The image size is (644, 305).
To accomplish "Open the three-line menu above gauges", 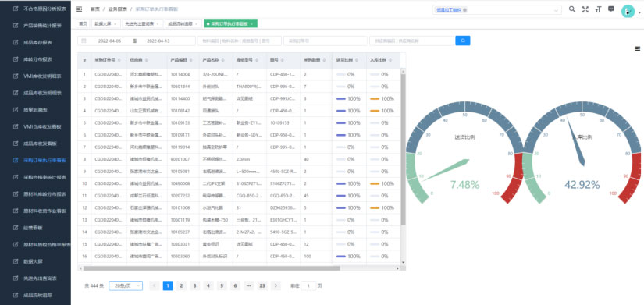I will tap(638, 48).
